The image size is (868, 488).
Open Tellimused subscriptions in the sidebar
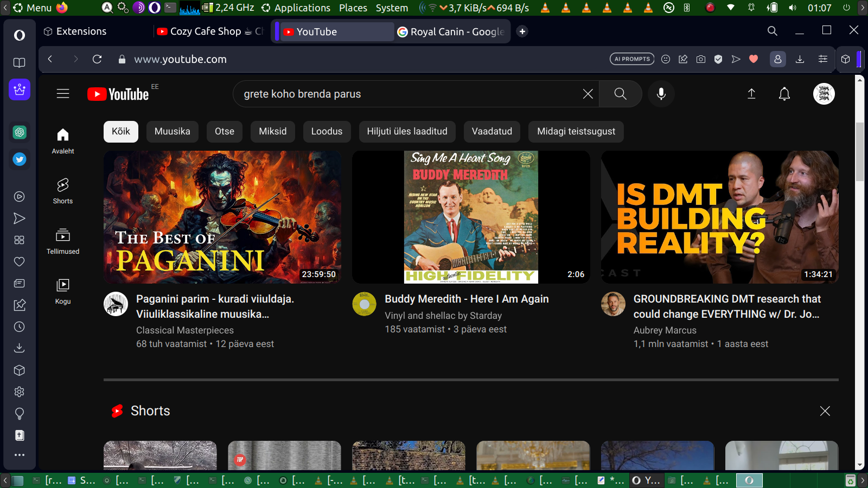point(63,241)
